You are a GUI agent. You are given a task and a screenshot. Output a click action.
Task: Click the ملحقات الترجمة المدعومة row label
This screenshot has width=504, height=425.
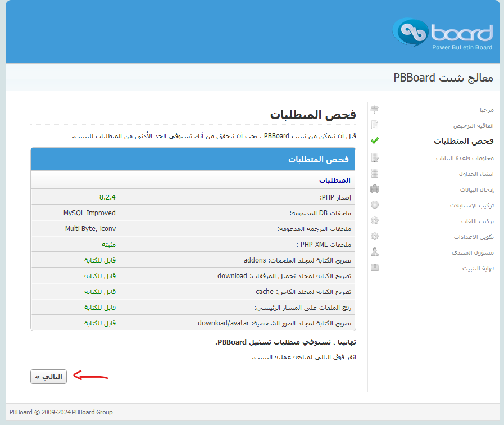pyautogui.click(x=314, y=229)
